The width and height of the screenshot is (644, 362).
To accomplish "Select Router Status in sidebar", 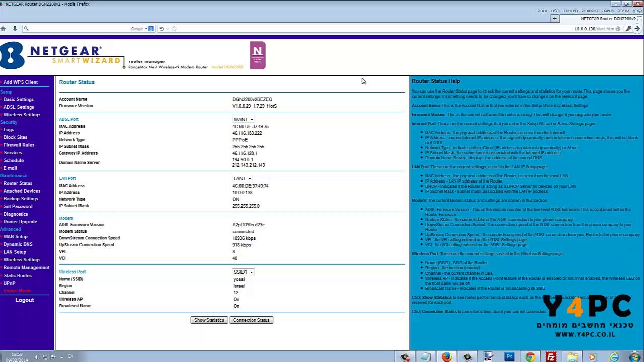I will tap(18, 183).
